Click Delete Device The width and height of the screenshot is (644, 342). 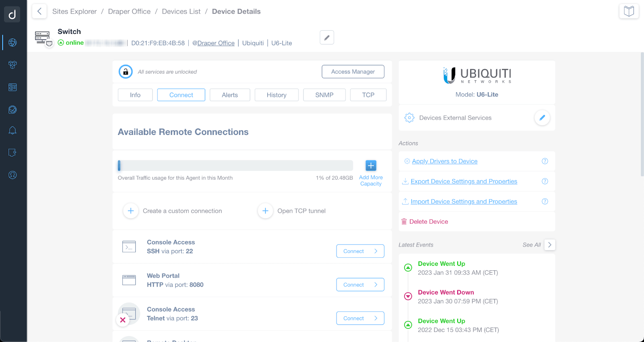[x=428, y=222]
